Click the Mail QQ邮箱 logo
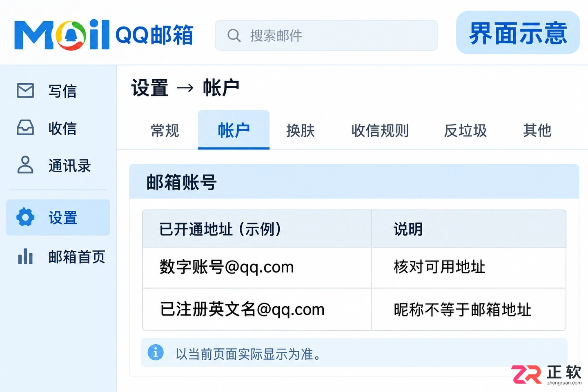 (104, 35)
